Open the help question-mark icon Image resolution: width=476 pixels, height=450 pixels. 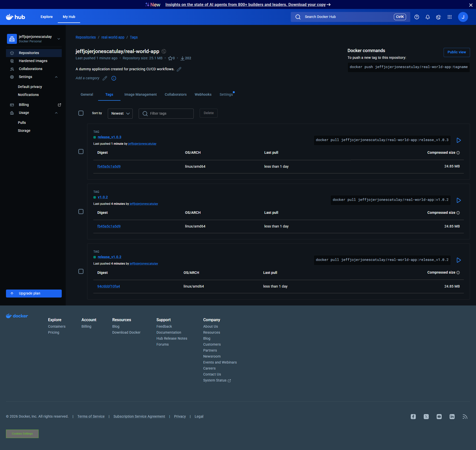417,17
